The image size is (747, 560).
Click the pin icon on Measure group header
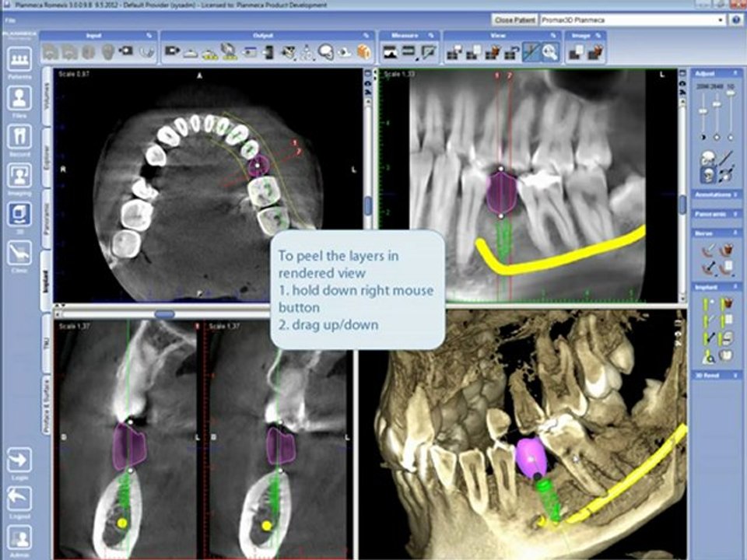pos(430,35)
